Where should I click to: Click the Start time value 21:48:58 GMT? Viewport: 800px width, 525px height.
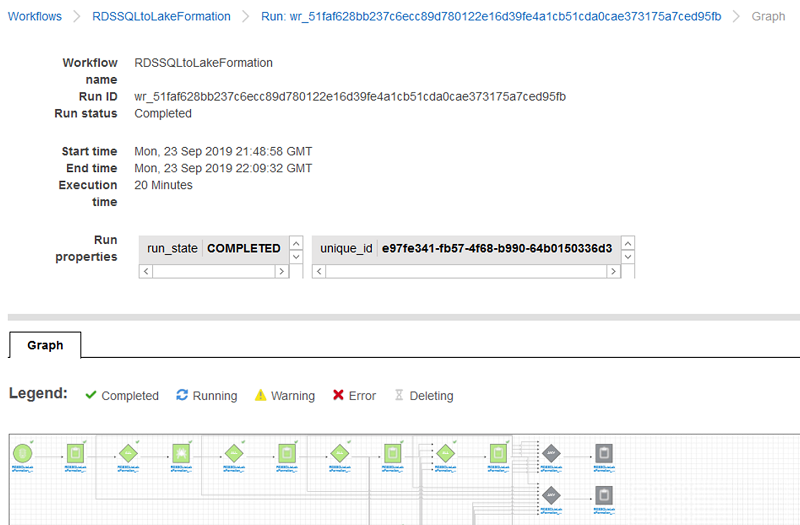(x=223, y=152)
